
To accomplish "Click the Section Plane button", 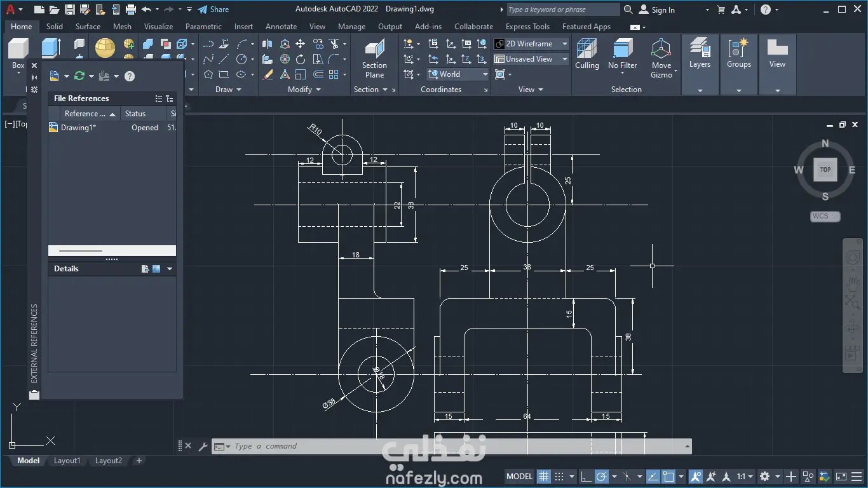I will (375, 58).
